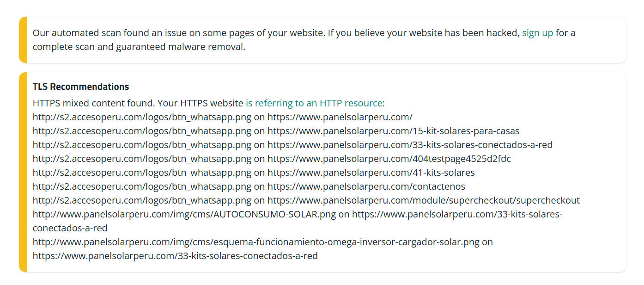The width and height of the screenshot is (644, 285).
Task: Click the AUTOCONSUMO-SOLAR.png resource URL
Action: (x=184, y=214)
